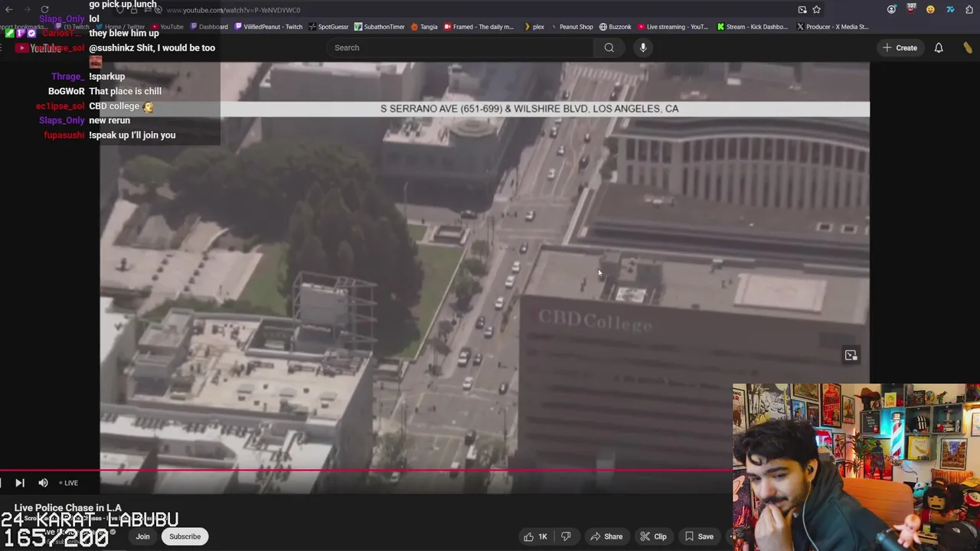Viewport: 980px width, 551px height.
Task: Open the Home / Twitter bookmark
Action: point(119,27)
